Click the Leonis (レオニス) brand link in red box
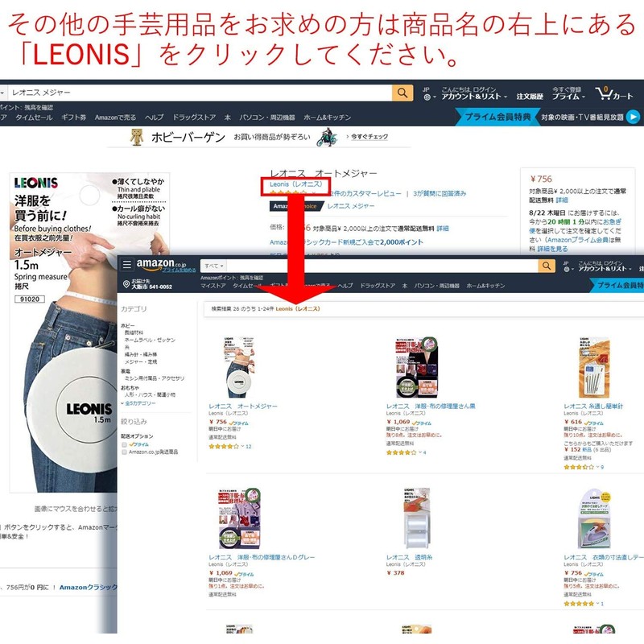 point(295,184)
